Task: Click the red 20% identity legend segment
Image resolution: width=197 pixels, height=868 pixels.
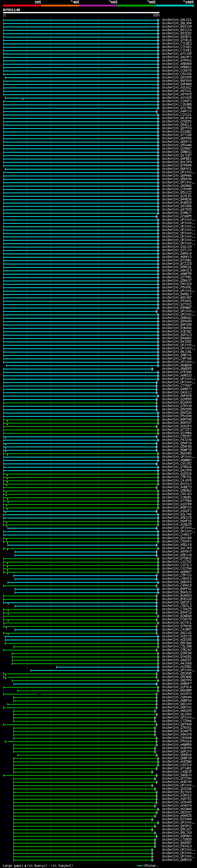Action: pyautogui.click(x=22, y=6)
